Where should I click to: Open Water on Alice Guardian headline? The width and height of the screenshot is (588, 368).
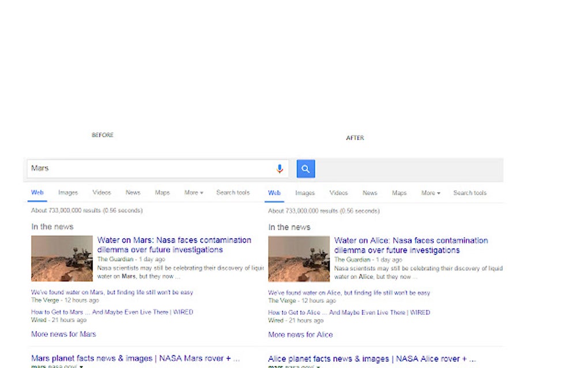pos(411,245)
